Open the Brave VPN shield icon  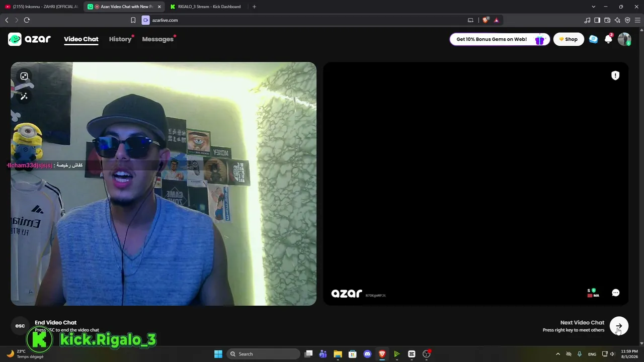pyautogui.click(x=627, y=20)
